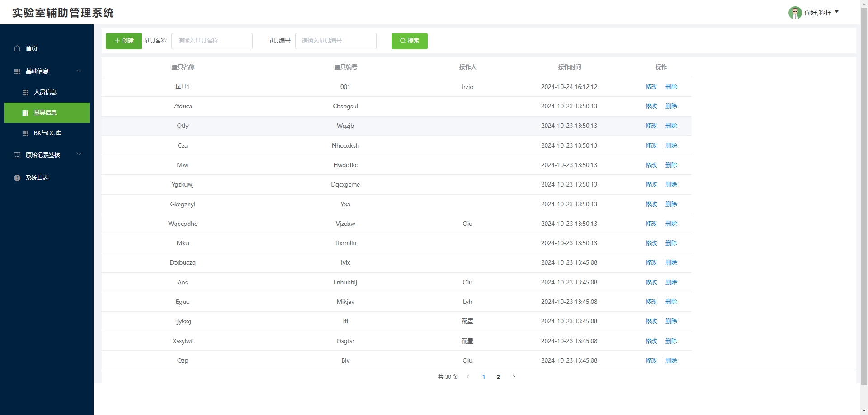Click the grid icon beside BK与QC库
The image size is (868, 415).
pos(25,133)
